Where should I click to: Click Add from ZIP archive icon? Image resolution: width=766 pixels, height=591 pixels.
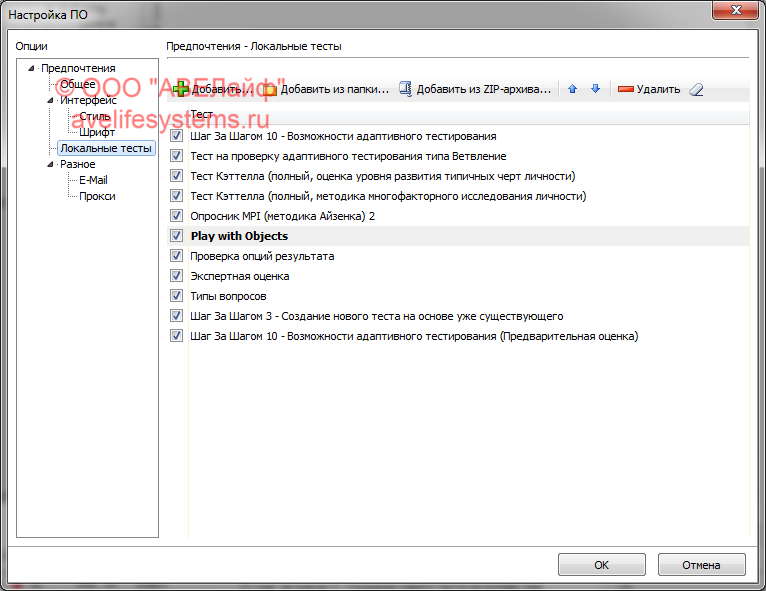point(405,89)
